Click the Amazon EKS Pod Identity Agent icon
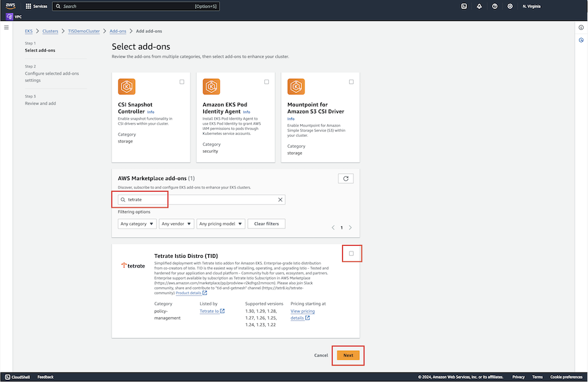The image size is (588, 382). 212,87
